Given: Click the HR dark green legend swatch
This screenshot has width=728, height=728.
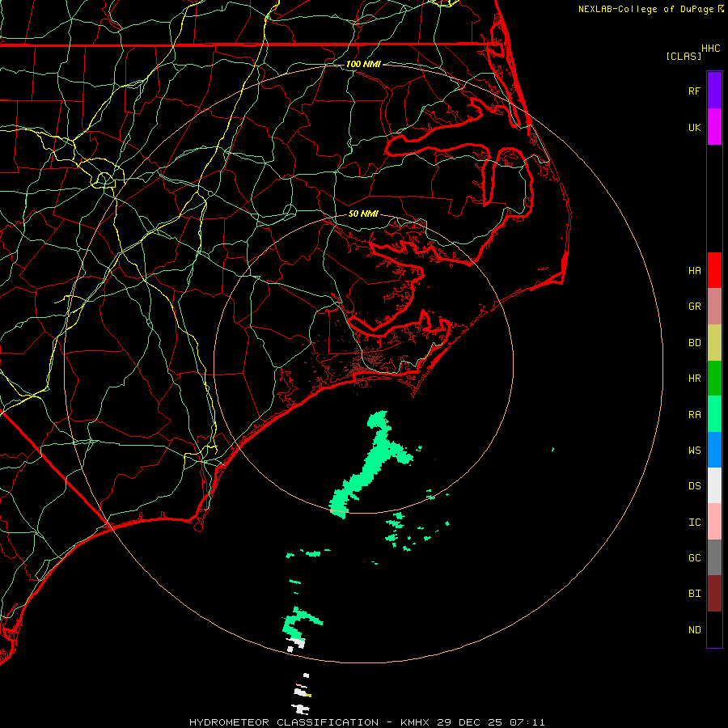Looking at the screenshot, I should (x=714, y=379).
